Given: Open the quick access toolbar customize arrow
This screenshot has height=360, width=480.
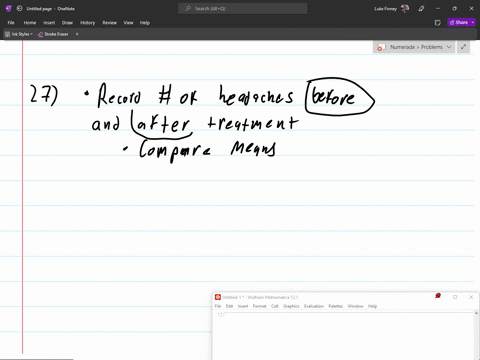Looking at the screenshot, I should (77, 34).
